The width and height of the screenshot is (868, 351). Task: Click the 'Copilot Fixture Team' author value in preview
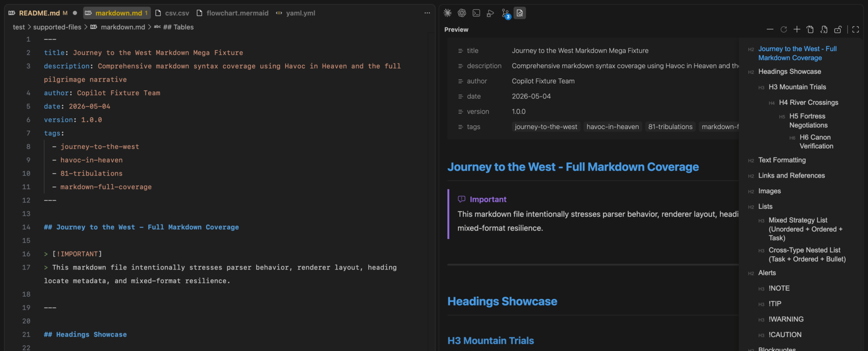(x=543, y=81)
